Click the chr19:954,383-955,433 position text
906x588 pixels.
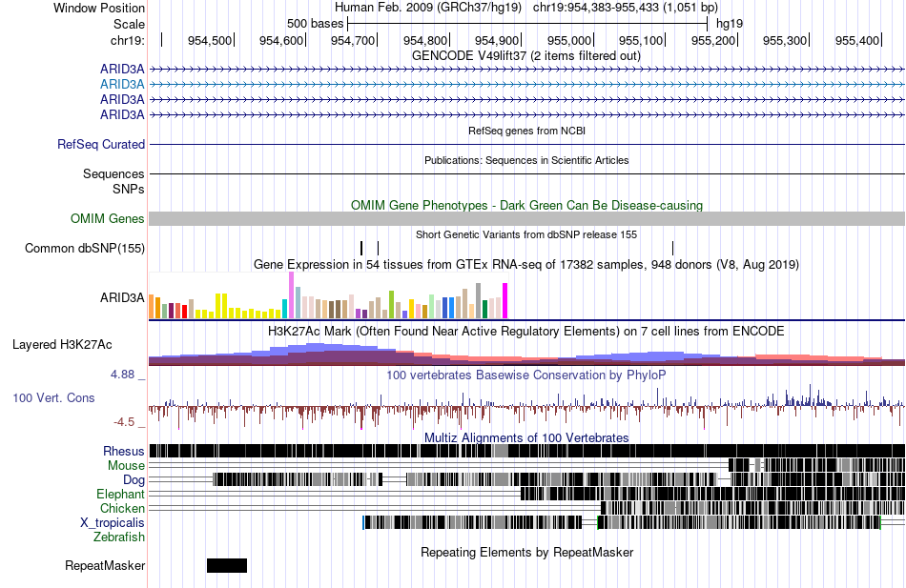pyautogui.click(x=626, y=8)
